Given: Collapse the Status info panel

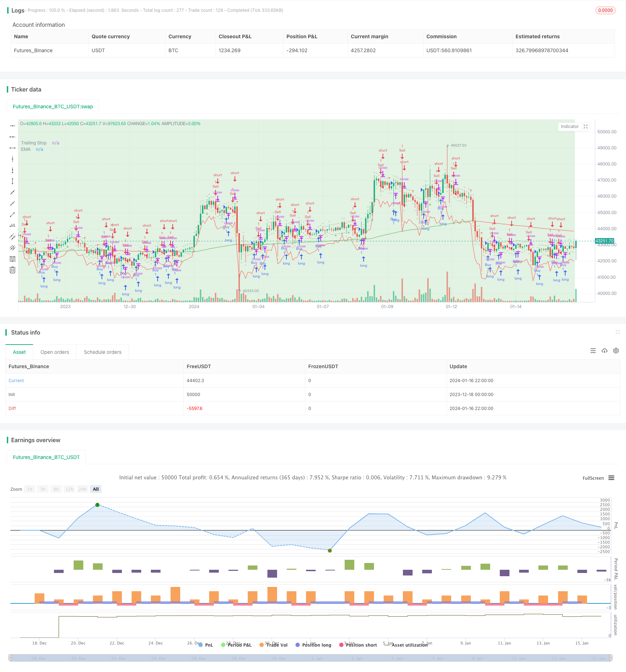Looking at the screenshot, I should pyautogui.click(x=617, y=332).
